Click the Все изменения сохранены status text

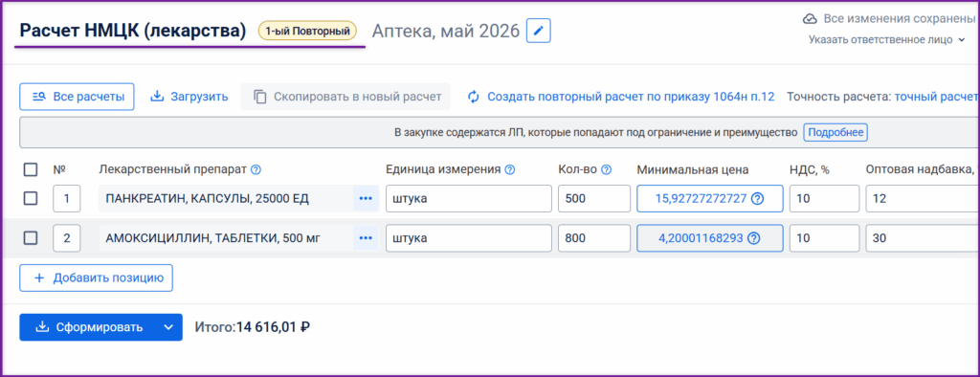(900, 19)
